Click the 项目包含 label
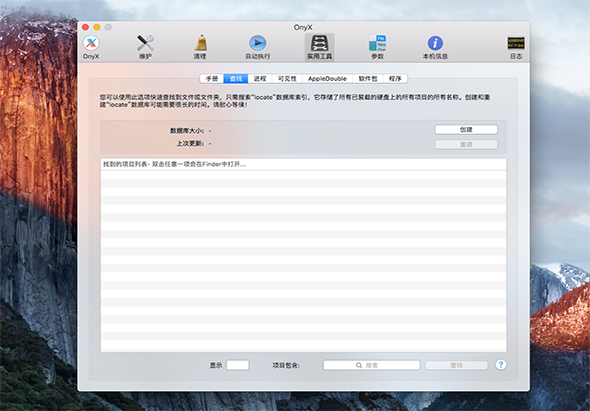The height and width of the screenshot is (411, 590). tap(286, 365)
